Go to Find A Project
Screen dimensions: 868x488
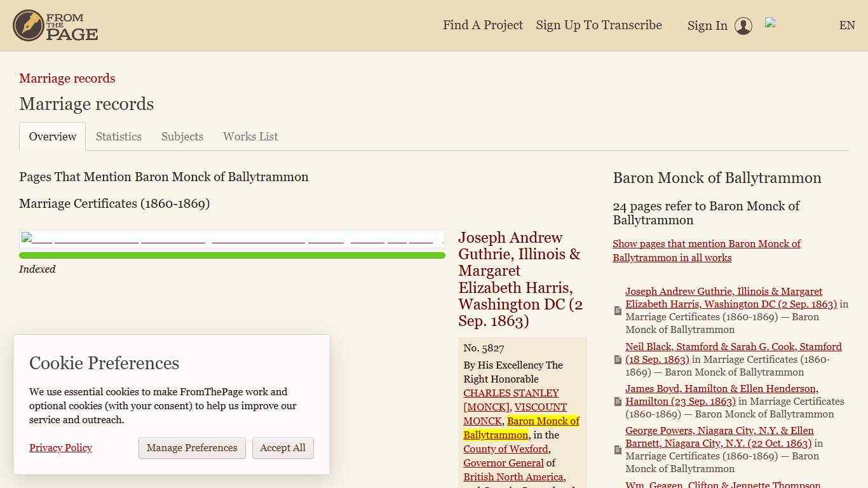[482, 25]
